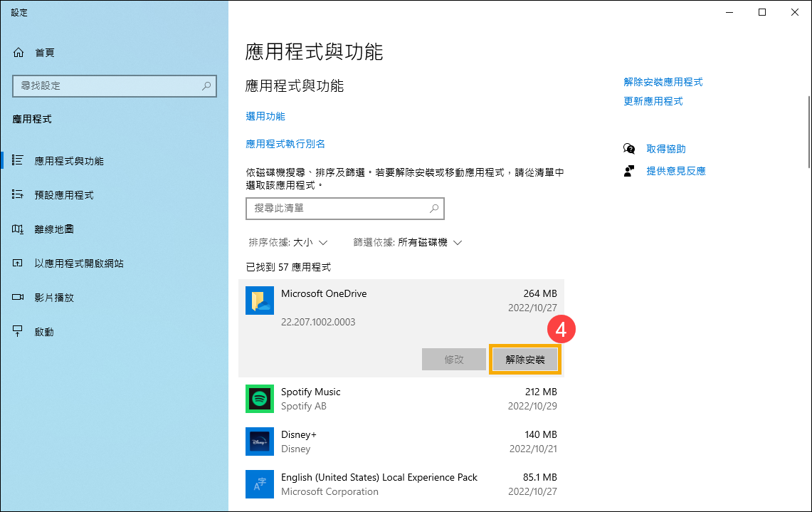Click the 264 MB size value
Viewport: 812px width, 512px height.
click(x=540, y=293)
